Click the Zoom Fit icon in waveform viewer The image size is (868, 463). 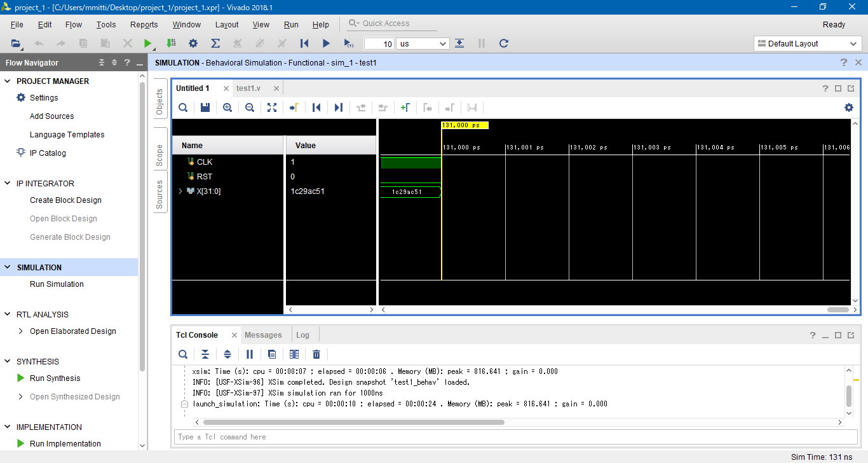pos(272,107)
